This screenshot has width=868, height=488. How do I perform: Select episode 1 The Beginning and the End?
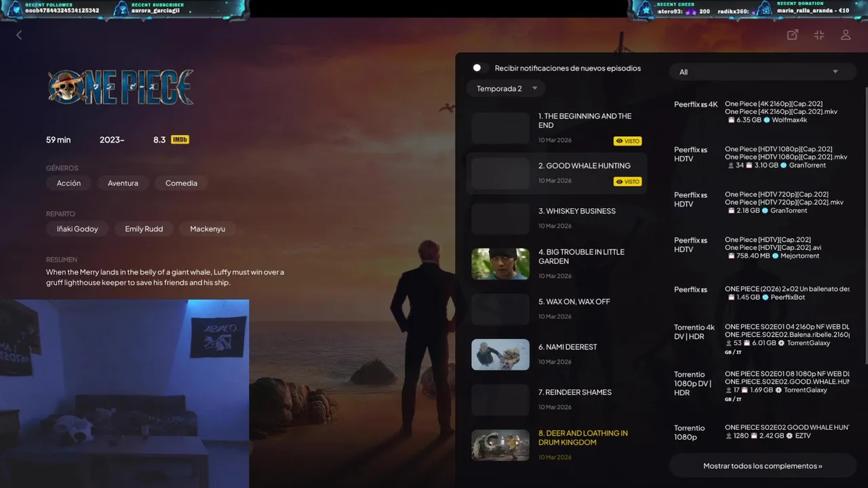coord(556,127)
